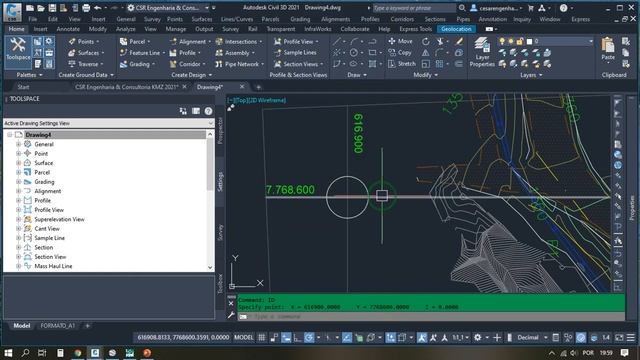Open the Corridors menu

pyautogui.click(x=402, y=19)
